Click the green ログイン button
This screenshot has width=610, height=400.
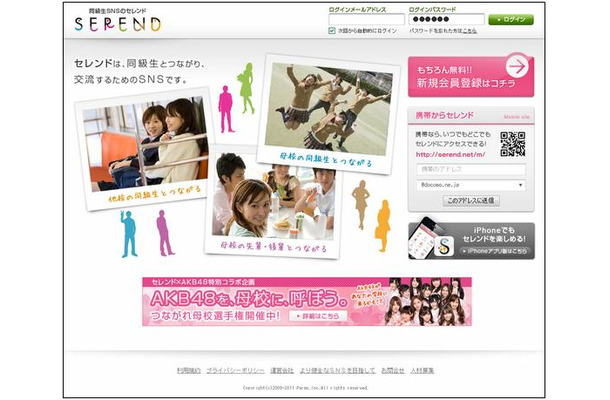[x=511, y=19]
